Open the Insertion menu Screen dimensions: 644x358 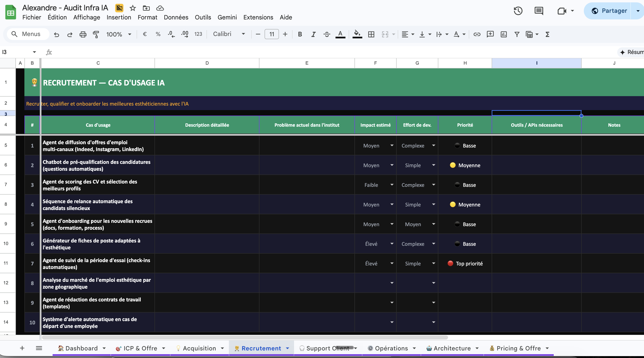(x=119, y=17)
